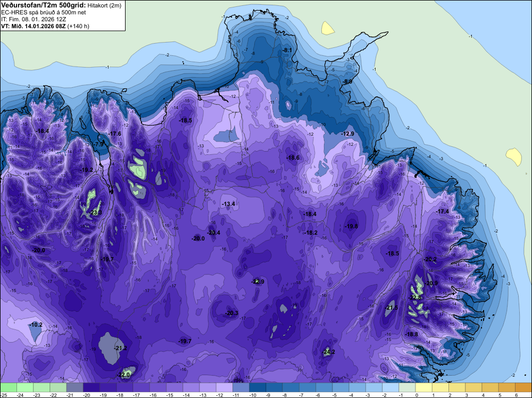Click the bold -10.2 temperature value on the map
The width and height of the screenshot is (532, 398).
tap(36, 325)
